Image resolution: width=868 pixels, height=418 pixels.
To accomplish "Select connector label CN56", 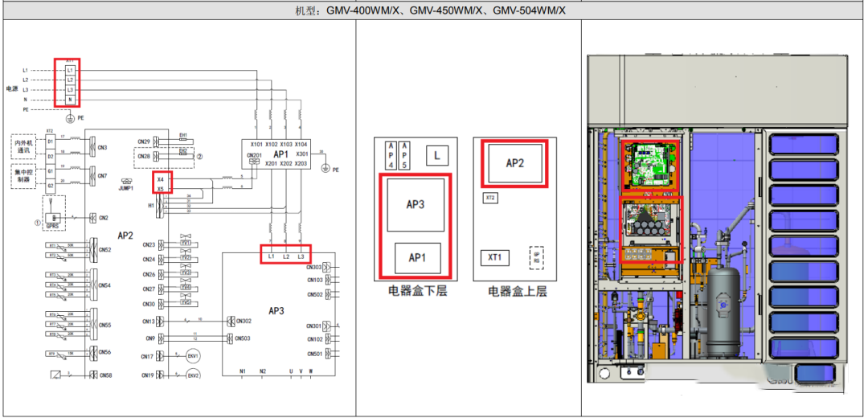I will pyautogui.click(x=104, y=351).
